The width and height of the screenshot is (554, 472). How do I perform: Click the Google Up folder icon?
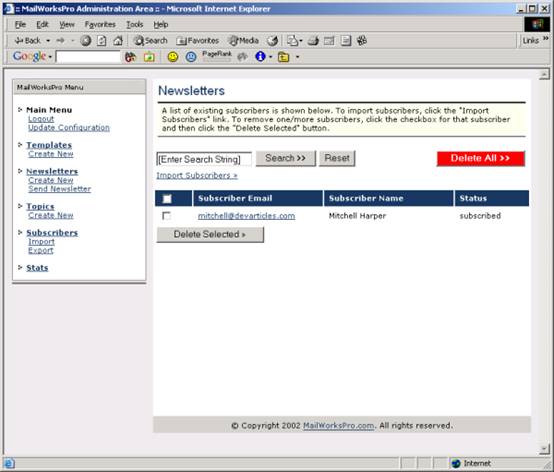(284, 57)
